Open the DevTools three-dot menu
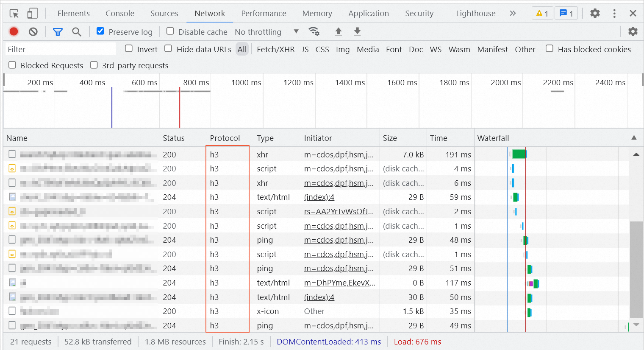The image size is (644, 350). tap(614, 14)
